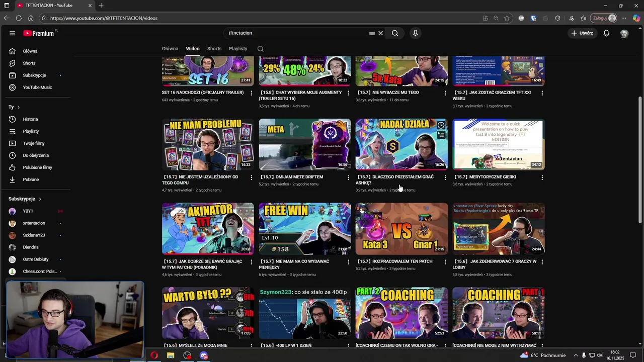The image size is (644, 362).
Task: Expand the Subskrypcje section header chevron
Action: pyautogui.click(x=40, y=199)
